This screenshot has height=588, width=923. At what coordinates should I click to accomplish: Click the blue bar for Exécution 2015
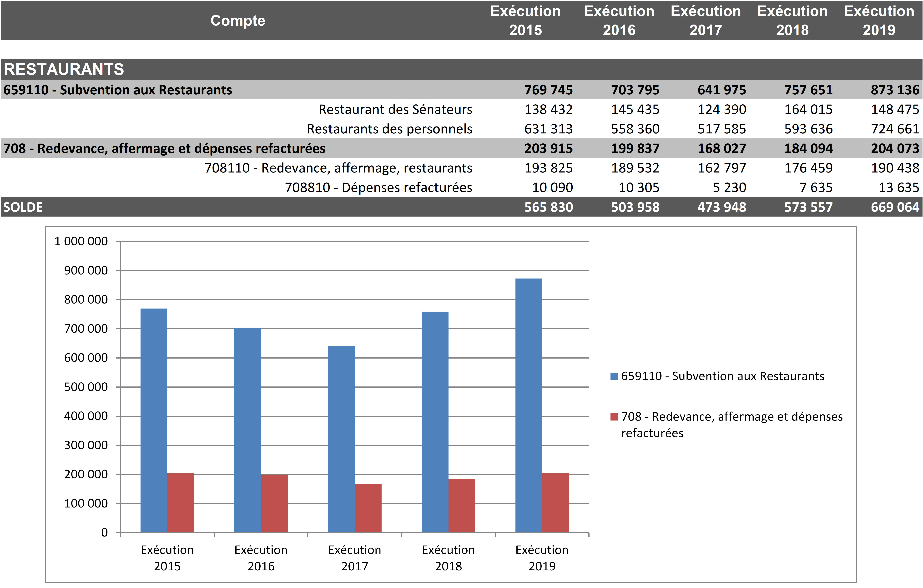point(154,420)
